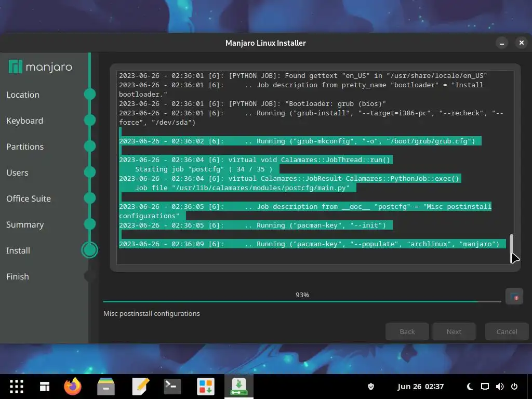Launch the terminal from taskbar
The image size is (532, 399).
pyautogui.click(x=172, y=387)
